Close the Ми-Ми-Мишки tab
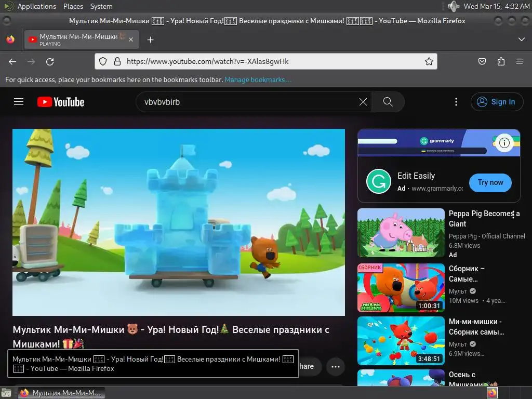The height and width of the screenshot is (399, 532). (x=131, y=39)
